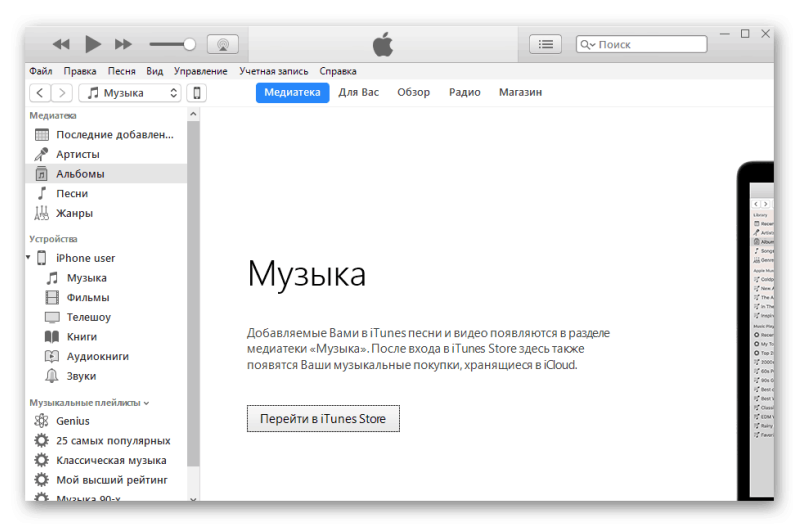Select Жанры guitars icon
The height and width of the screenshot is (527, 800).
pyautogui.click(x=41, y=213)
